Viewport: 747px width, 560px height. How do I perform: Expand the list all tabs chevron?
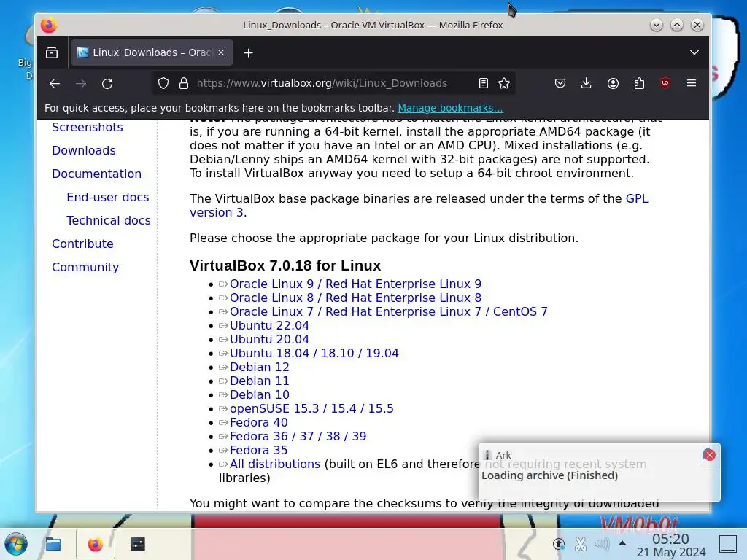click(x=694, y=52)
